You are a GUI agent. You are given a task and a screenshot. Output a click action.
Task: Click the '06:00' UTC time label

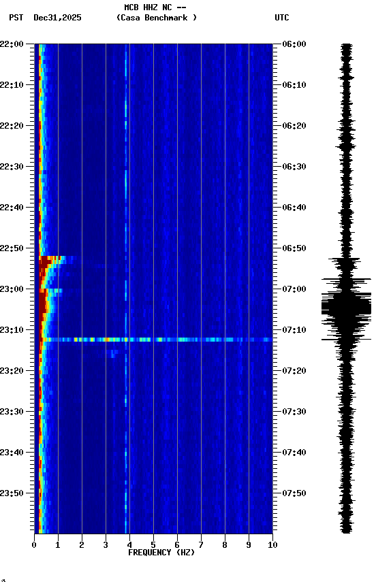pyautogui.click(x=294, y=44)
